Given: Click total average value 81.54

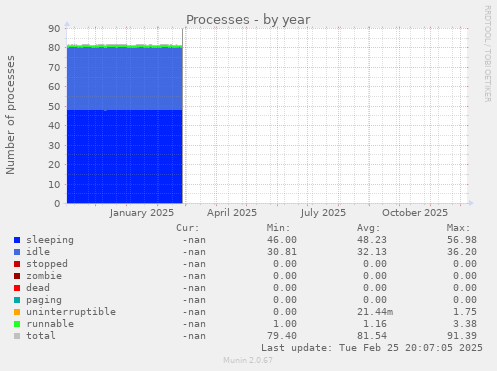Looking at the screenshot, I should click(x=372, y=336).
